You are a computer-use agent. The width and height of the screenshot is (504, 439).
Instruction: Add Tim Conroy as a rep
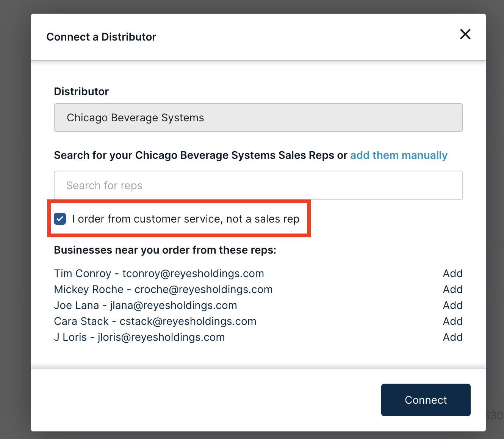tap(452, 273)
